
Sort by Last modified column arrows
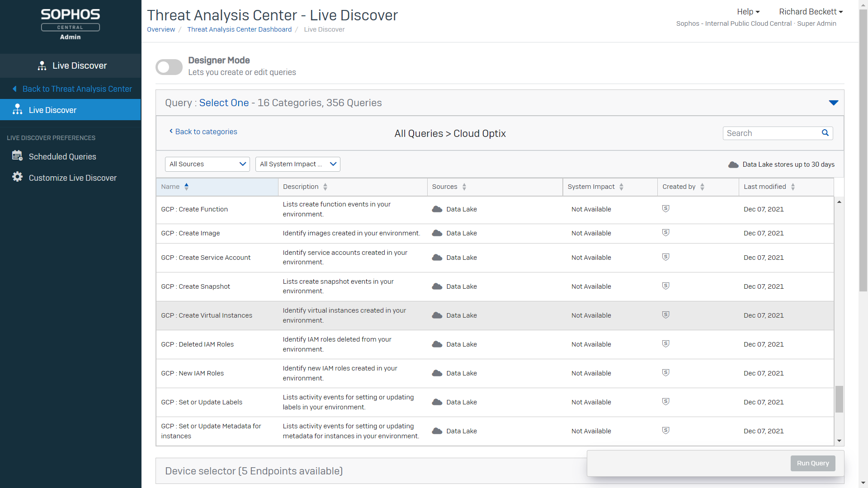[x=793, y=187]
